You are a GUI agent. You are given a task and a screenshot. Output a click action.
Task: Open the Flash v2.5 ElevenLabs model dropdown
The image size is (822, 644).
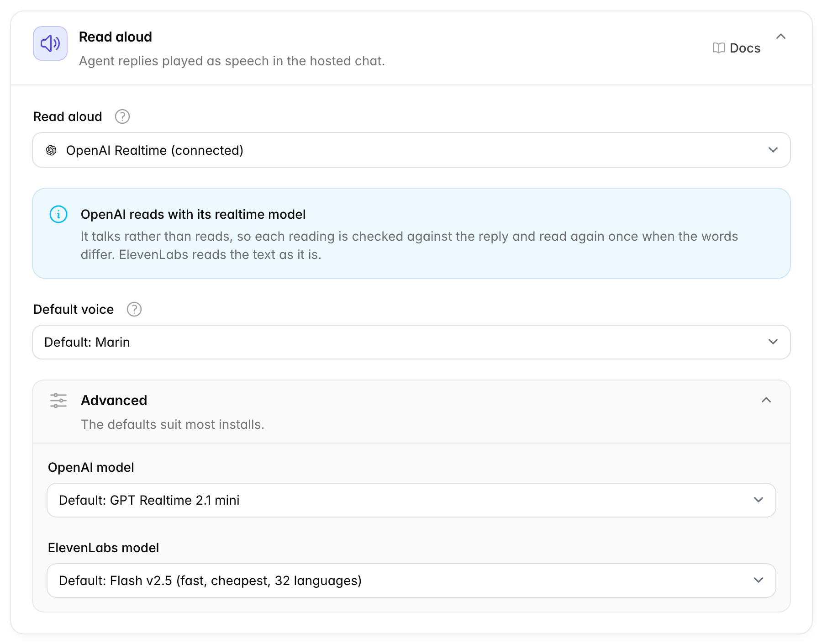411,581
